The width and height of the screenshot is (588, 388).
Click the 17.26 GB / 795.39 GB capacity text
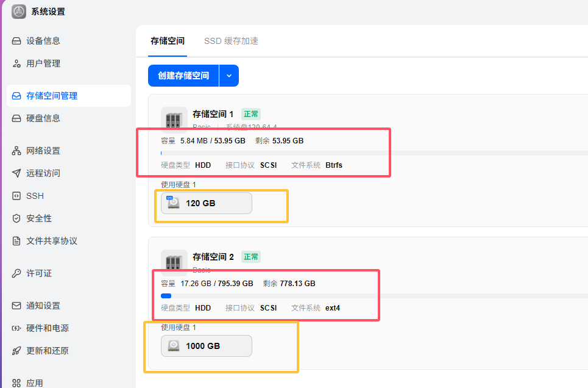(x=217, y=284)
